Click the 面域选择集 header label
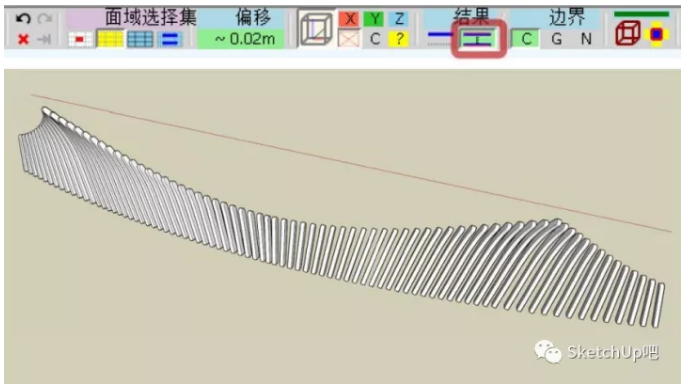Screen dimensions: 692x391 (150, 18)
